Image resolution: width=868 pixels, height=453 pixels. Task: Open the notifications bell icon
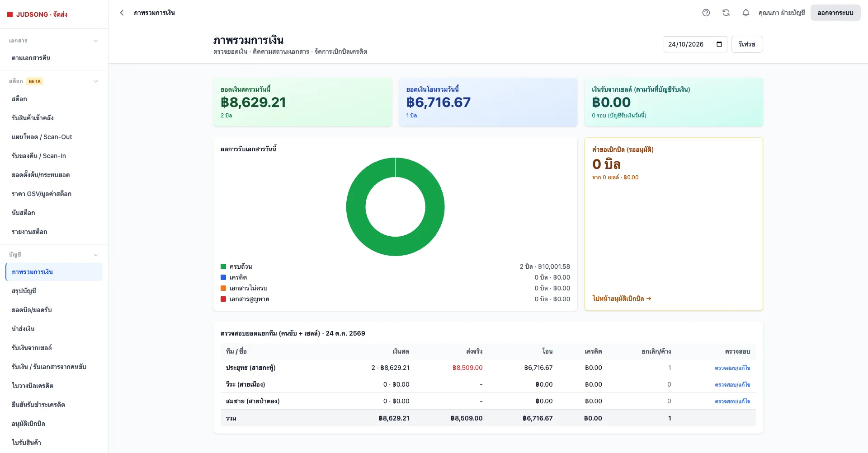coord(746,13)
